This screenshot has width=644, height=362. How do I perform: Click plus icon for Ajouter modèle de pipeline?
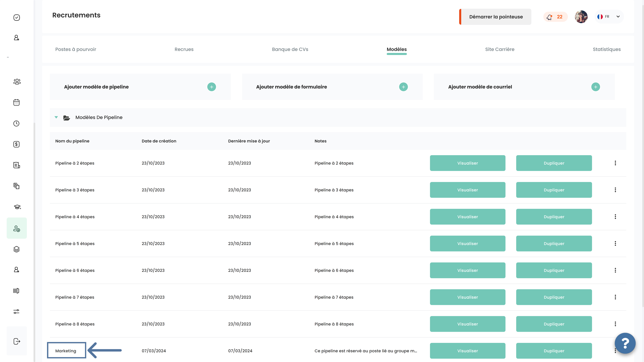[211, 87]
